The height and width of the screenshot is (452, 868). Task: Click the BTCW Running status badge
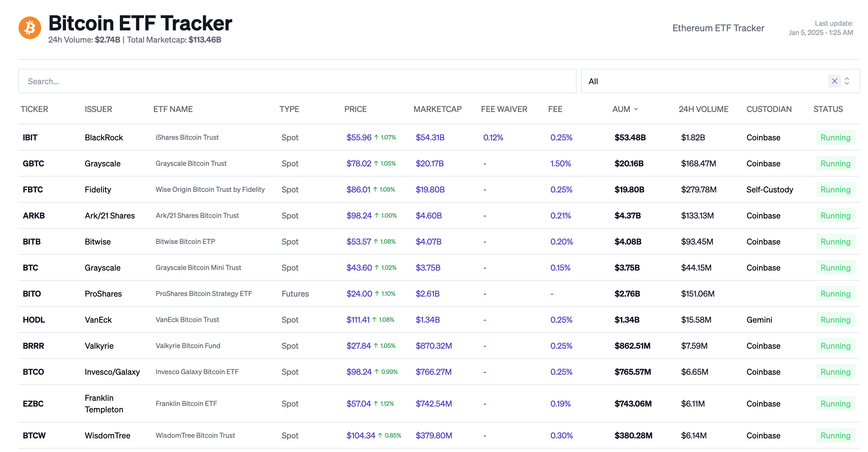[x=835, y=436]
